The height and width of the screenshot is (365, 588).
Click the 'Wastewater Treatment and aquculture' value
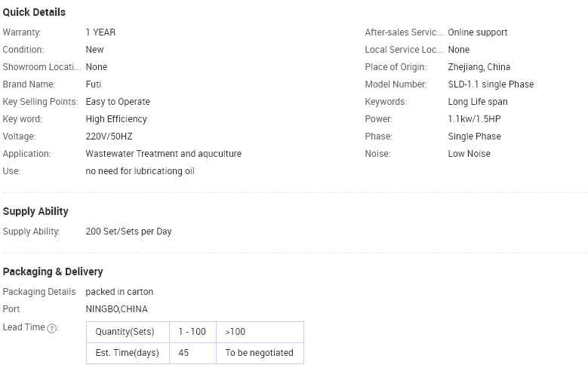[x=164, y=154]
